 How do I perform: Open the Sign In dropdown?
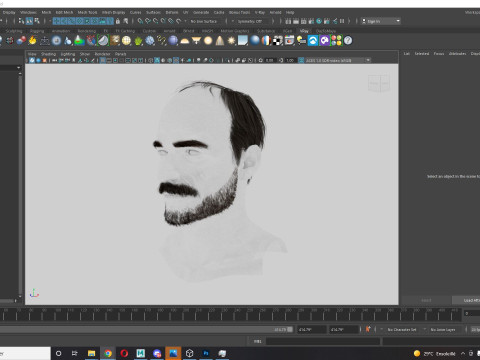coord(381,21)
